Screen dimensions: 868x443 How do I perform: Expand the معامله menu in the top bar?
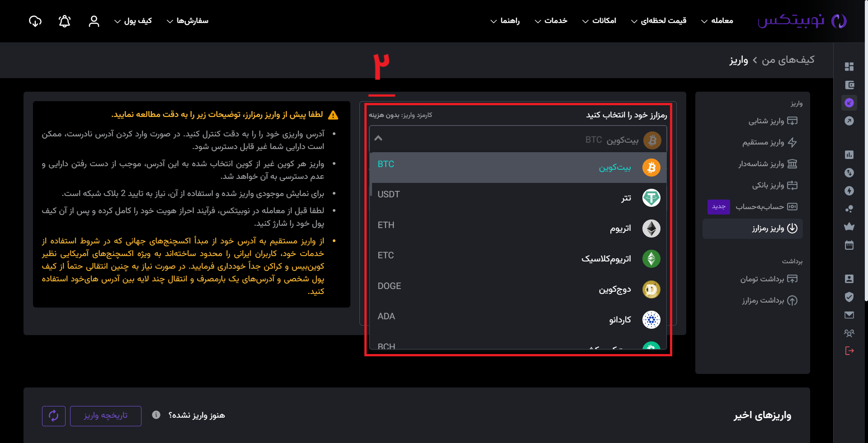[x=717, y=21]
